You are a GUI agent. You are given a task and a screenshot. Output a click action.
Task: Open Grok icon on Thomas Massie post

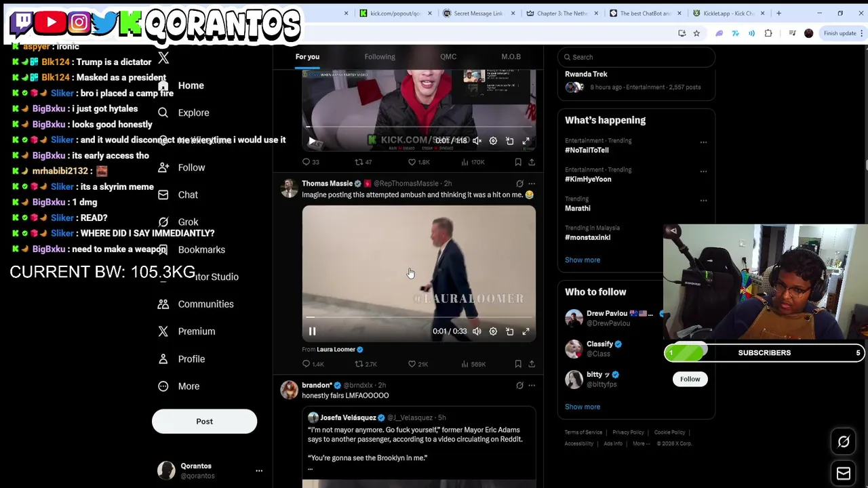pos(519,184)
